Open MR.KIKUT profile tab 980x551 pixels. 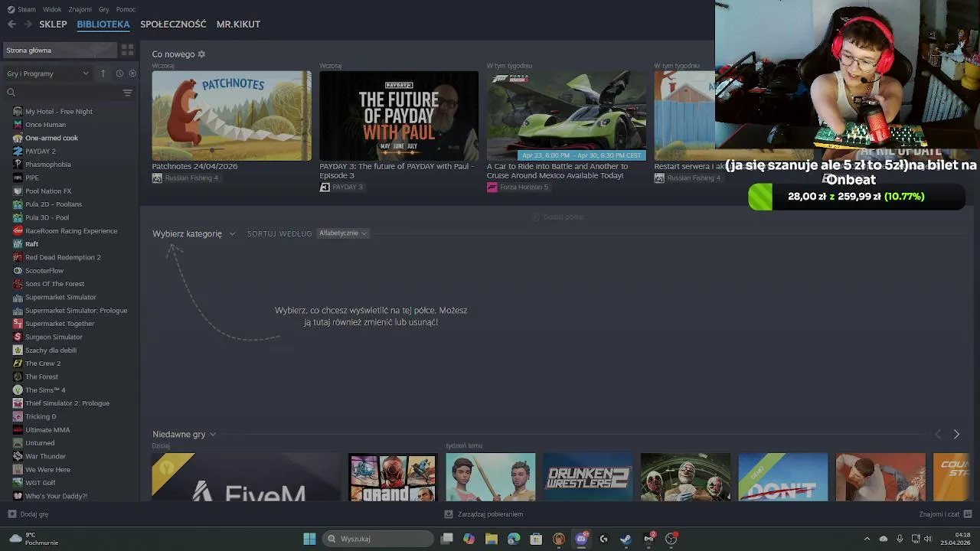pos(238,24)
